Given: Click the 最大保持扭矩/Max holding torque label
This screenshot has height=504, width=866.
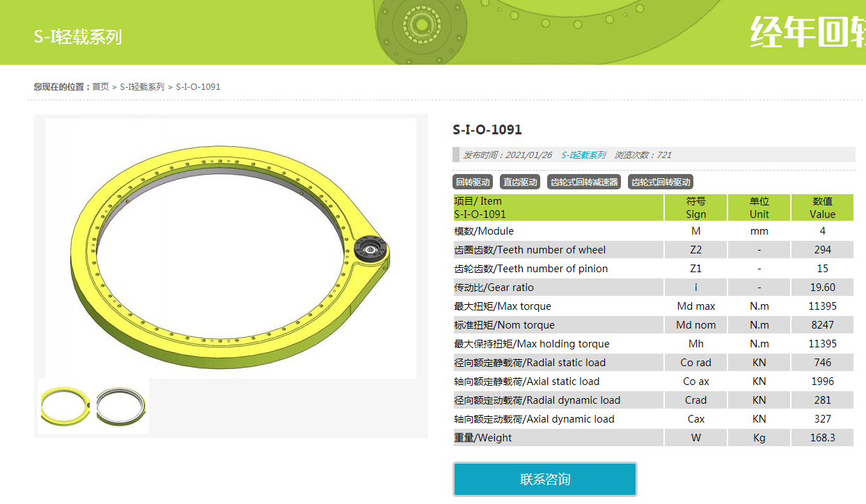Looking at the screenshot, I should pyautogui.click(x=532, y=344).
